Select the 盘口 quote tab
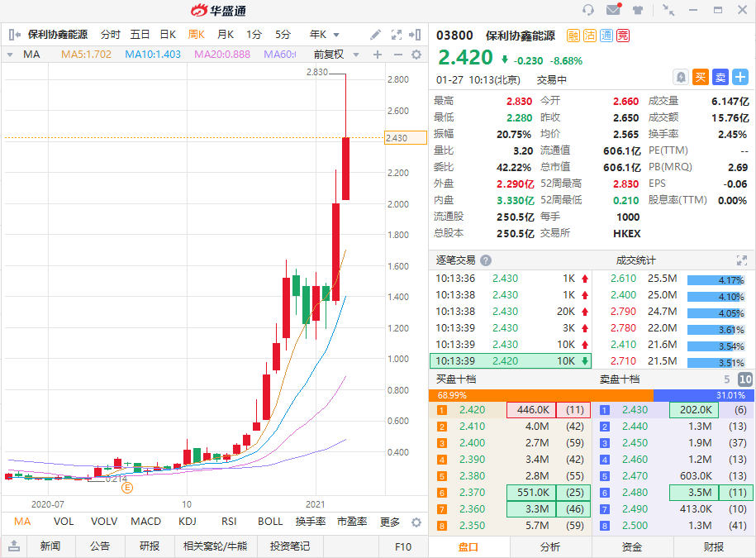 tap(468, 547)
